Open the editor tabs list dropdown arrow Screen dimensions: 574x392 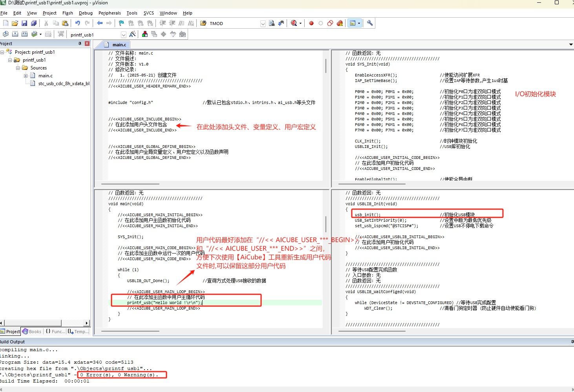click(x=571, y=44)
